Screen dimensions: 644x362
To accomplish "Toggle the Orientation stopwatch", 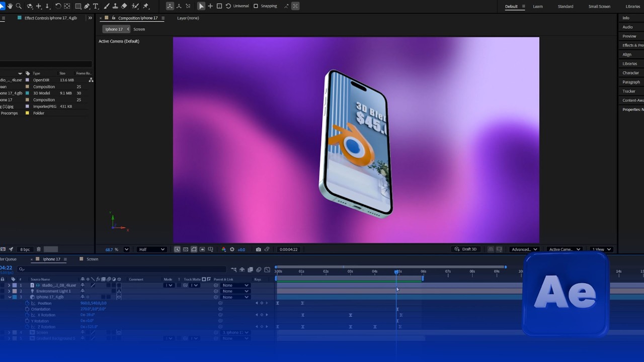I will [27, 309].
